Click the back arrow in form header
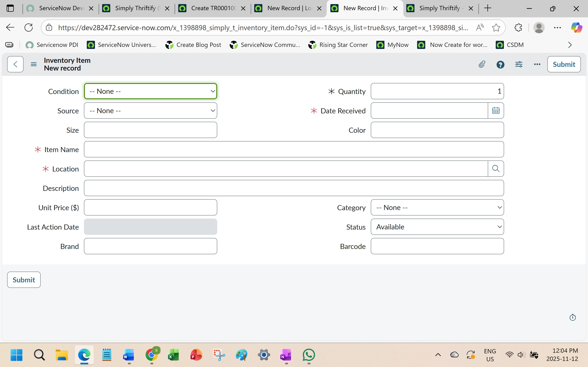Viewport: 588px width, 367px height. click(15, 64)
